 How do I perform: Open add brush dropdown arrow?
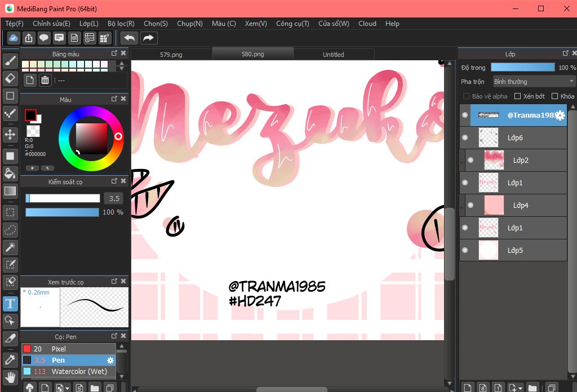(x=67, y=388)
